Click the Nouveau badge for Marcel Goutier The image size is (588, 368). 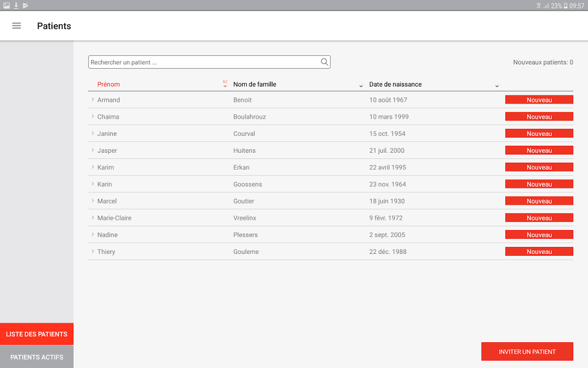coord(539,201)
